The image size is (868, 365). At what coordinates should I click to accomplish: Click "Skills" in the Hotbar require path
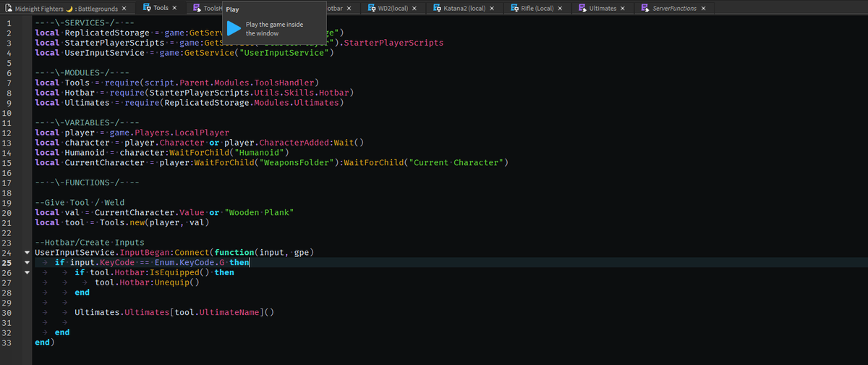(299, 93)
